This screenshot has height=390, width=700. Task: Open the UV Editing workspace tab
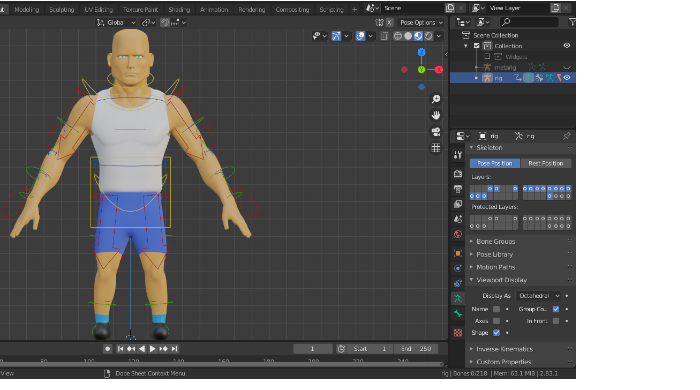pyautogui.click(x=99, y=9)
